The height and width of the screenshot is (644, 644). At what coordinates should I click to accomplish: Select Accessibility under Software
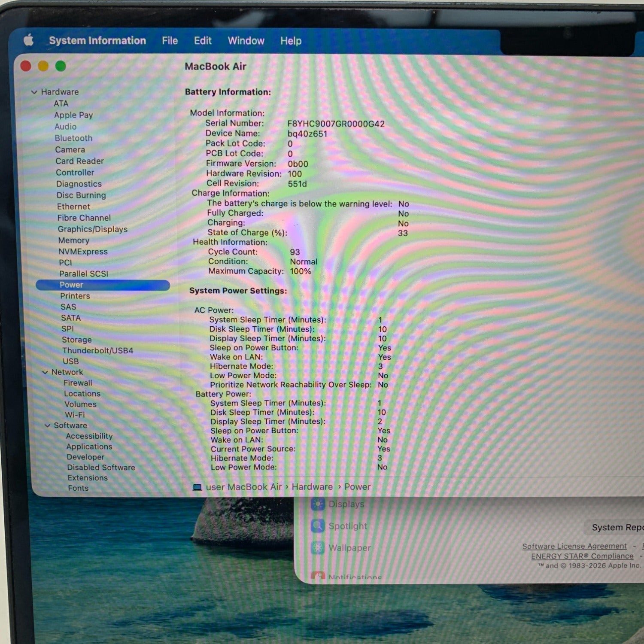coord(89,436)
